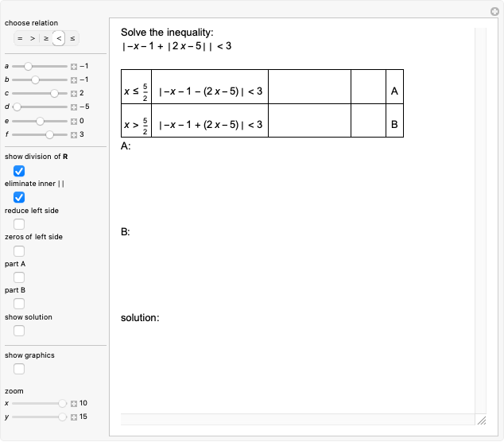Select the greater-than relation

coord(33,37)
